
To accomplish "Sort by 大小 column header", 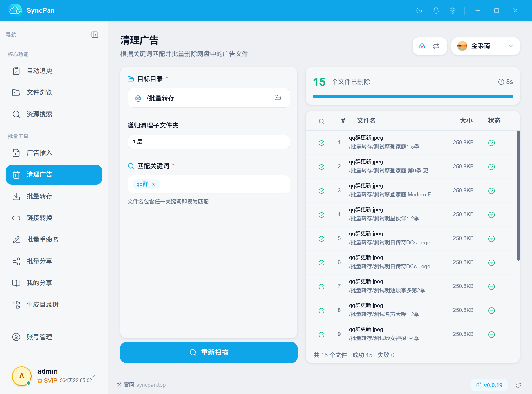I will [x=466, y=121].
